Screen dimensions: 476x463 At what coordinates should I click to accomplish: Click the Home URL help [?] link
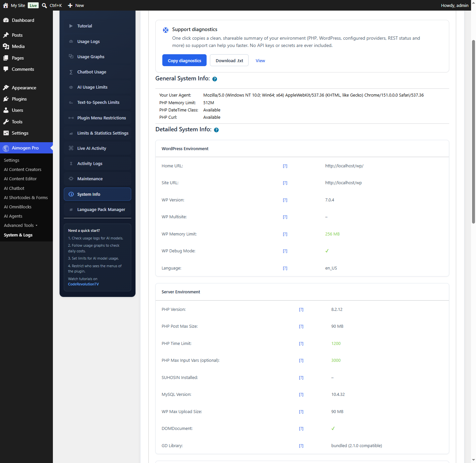click(x=285, y=166)
